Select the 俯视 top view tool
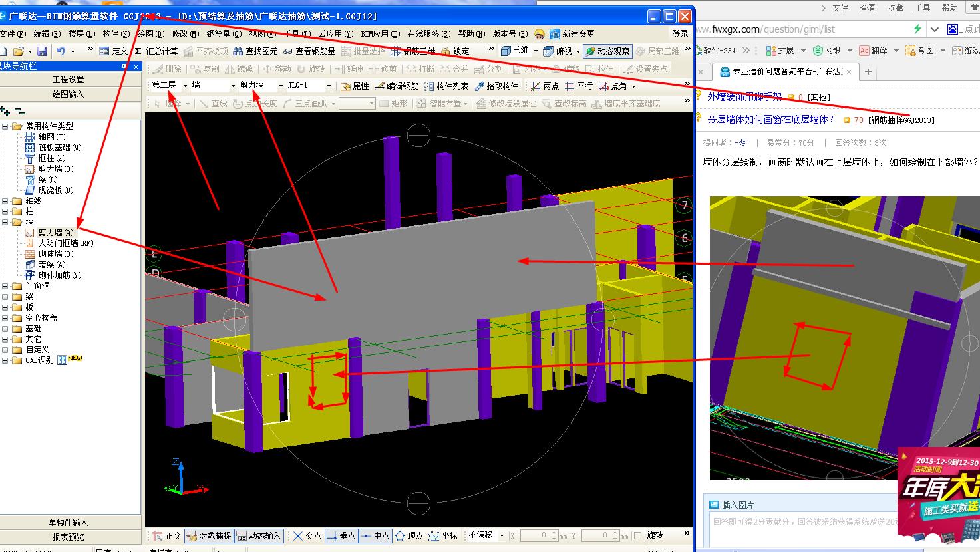980x552 pixels. (x=558, y=51)
